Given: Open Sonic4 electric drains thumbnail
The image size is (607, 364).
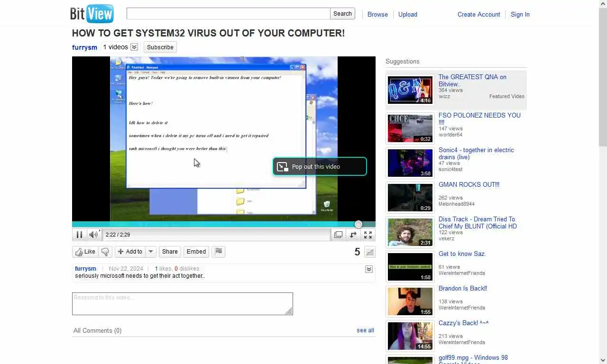Looking at the screenshot, I should [x=410, y=163].
